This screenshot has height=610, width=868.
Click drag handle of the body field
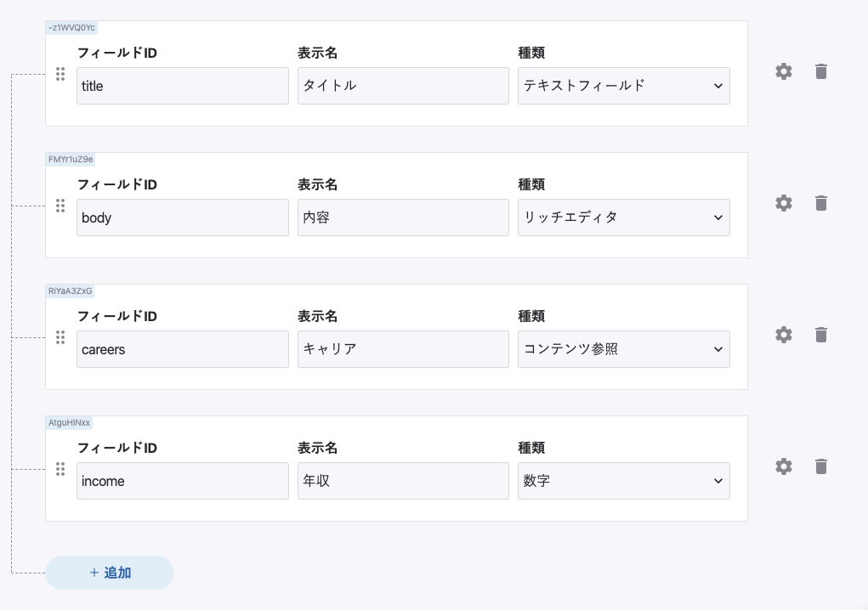[x=60, y=206]
